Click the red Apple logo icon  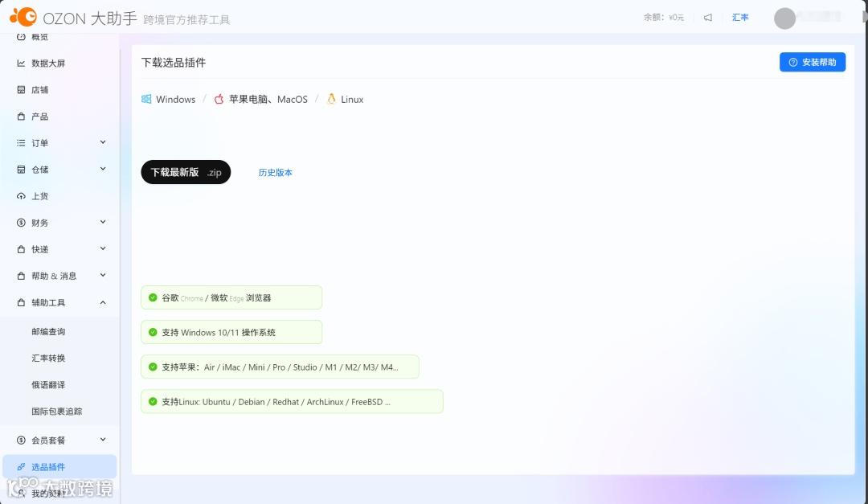click(x=219, y=99)
